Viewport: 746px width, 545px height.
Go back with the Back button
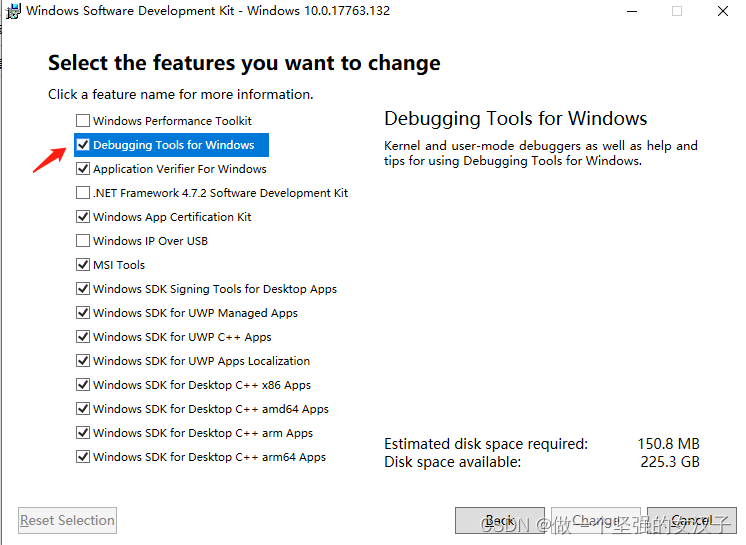500,520
